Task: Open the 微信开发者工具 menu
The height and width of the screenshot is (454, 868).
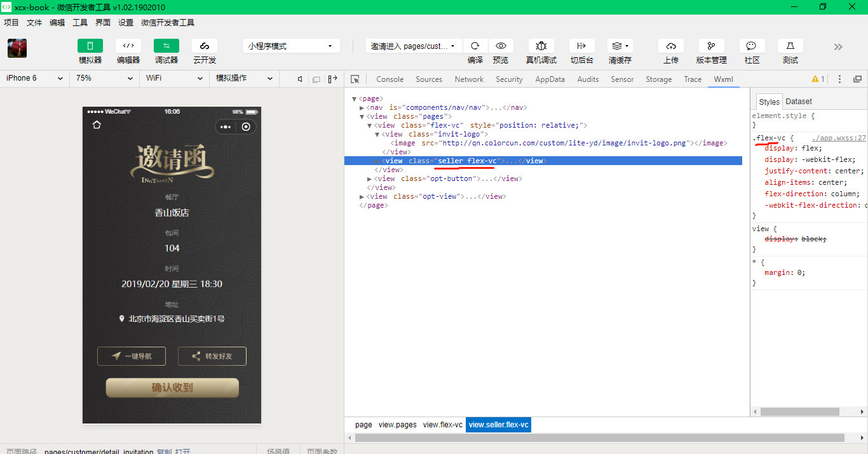Action: tap(168, 22)
